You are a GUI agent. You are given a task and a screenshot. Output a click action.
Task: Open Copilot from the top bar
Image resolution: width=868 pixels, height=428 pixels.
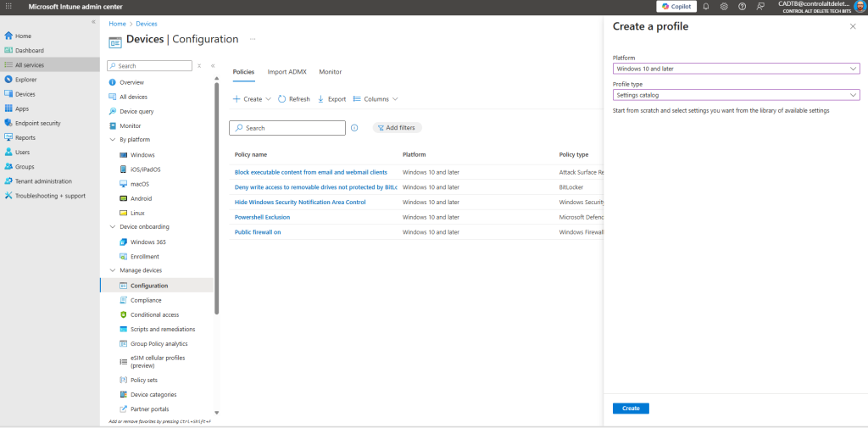click(x=675, y=6)
